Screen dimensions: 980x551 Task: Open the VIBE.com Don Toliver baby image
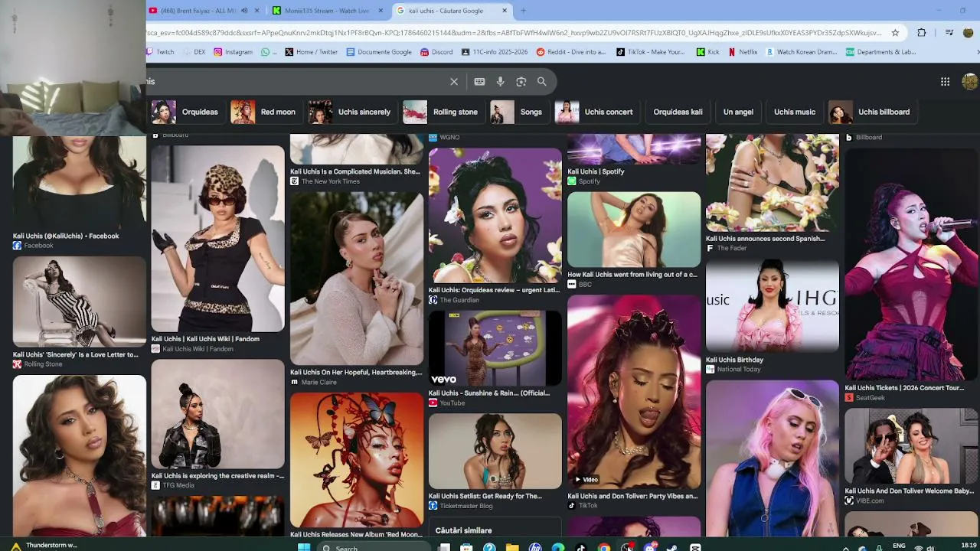[910, 446]
